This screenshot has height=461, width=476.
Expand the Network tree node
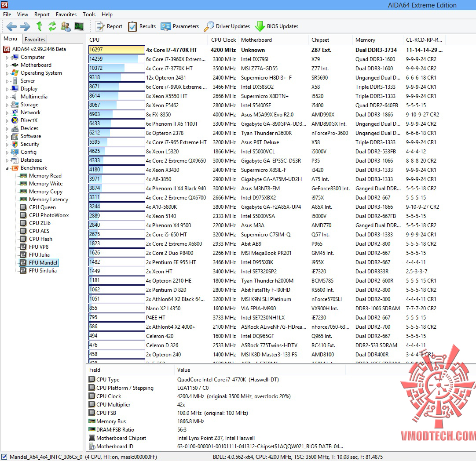pos(7,113)
